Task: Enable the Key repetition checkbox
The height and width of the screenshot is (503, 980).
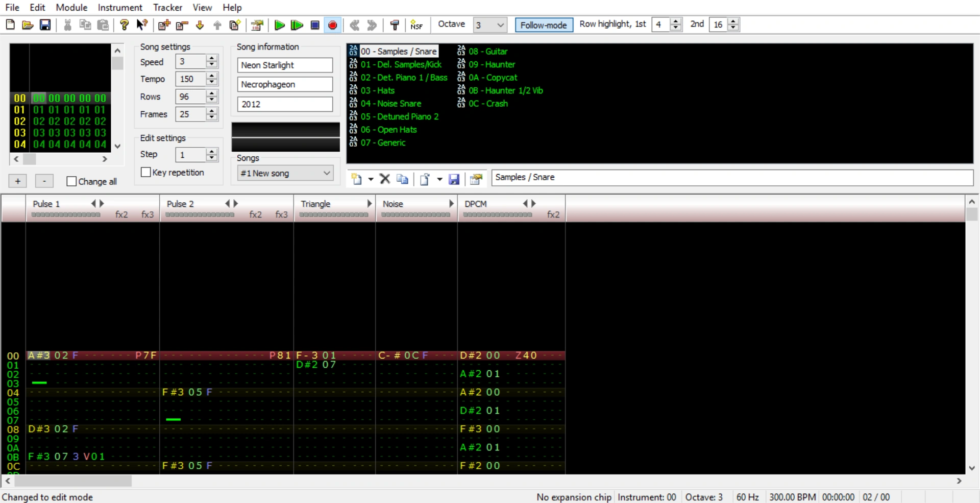Action: pyautogui.click(x=145, y=172)
